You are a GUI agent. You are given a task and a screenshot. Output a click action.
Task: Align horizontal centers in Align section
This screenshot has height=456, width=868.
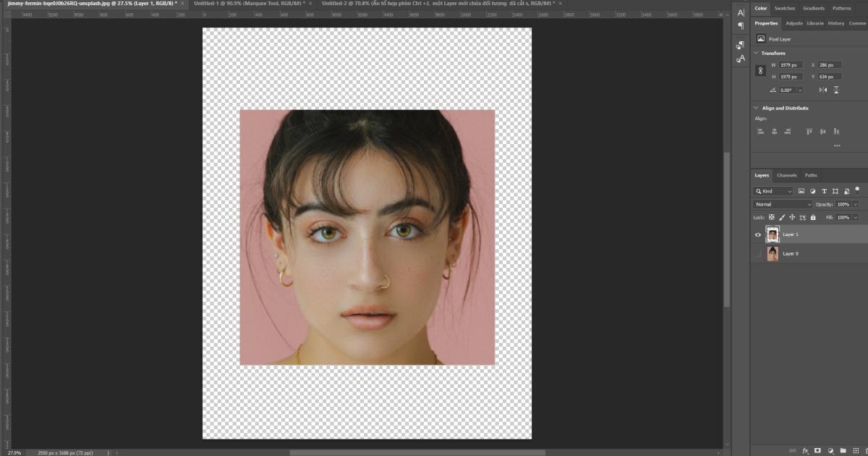coord(774,131)
